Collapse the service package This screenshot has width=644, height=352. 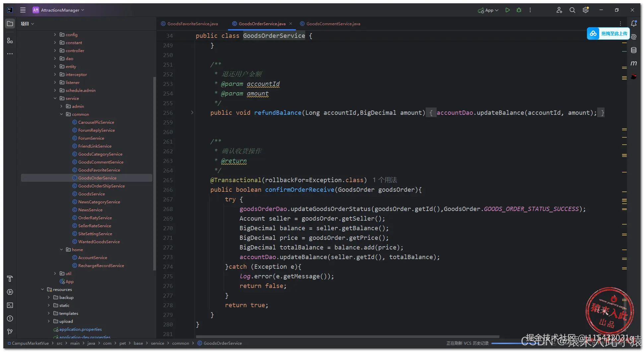tap(55, 98)
